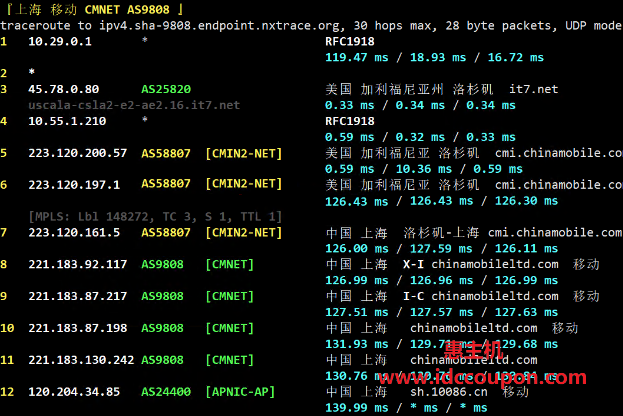Select IP 221.183.130.242 on hop 11

tap(81, 360)
